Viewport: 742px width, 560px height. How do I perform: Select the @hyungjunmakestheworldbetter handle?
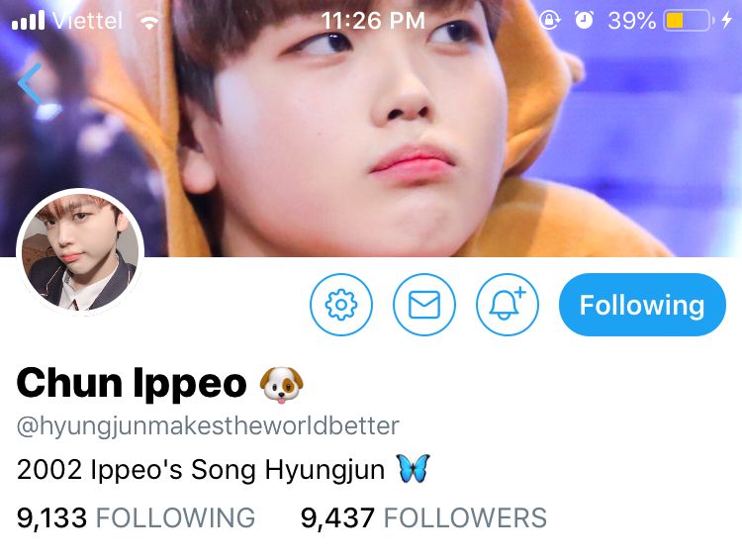tap(208, 426)
